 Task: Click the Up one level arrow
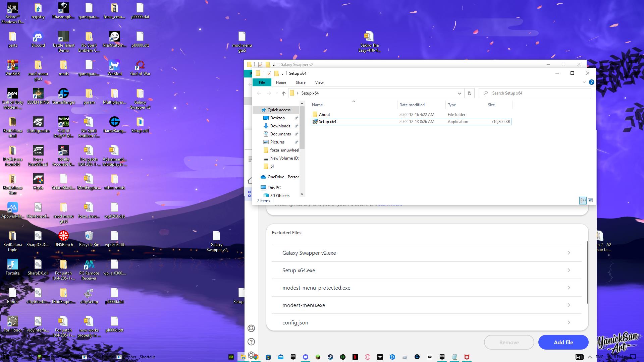(284, 93)
